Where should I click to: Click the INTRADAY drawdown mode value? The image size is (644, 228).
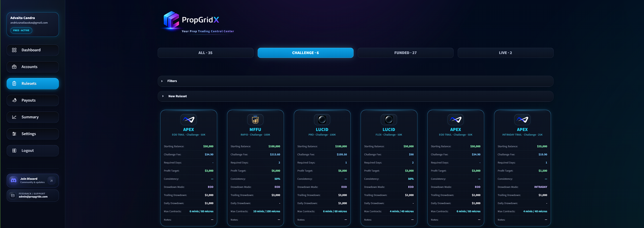point(541,187)
